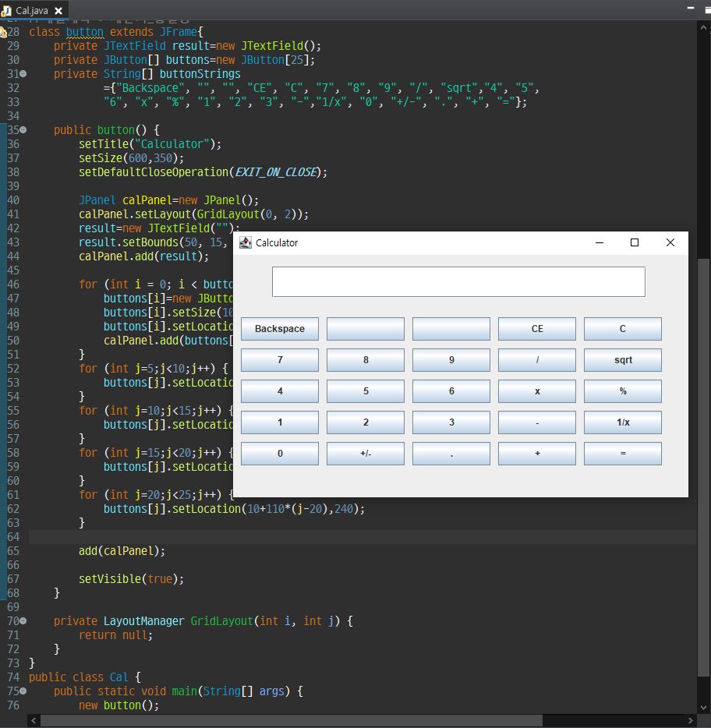Image resolution: width=711 pixels, height=728 pixels.
Task: Close the Calculator window
Action: pos(670,242)
